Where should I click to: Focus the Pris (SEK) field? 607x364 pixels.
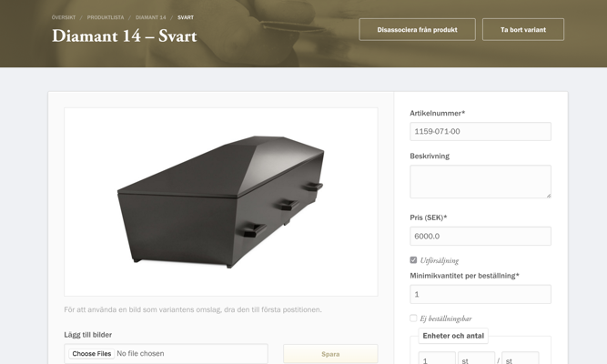[x=481, y=237]
